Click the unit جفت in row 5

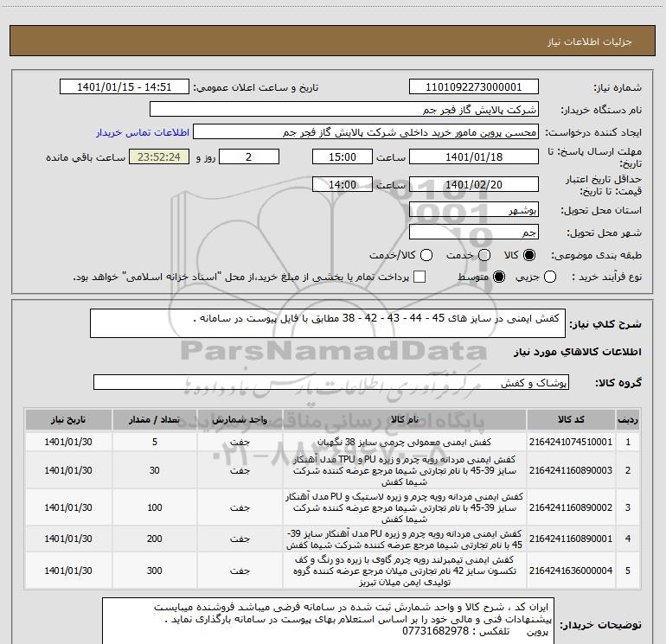240,571
